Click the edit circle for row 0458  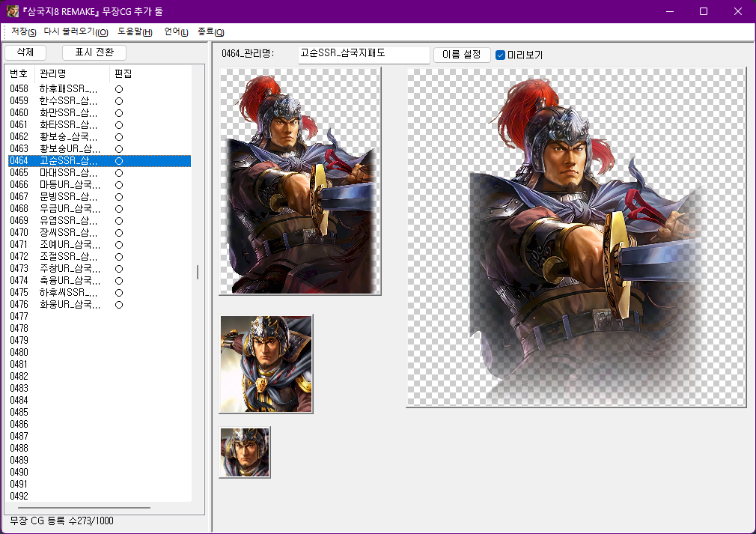click(x=119, y=89)
